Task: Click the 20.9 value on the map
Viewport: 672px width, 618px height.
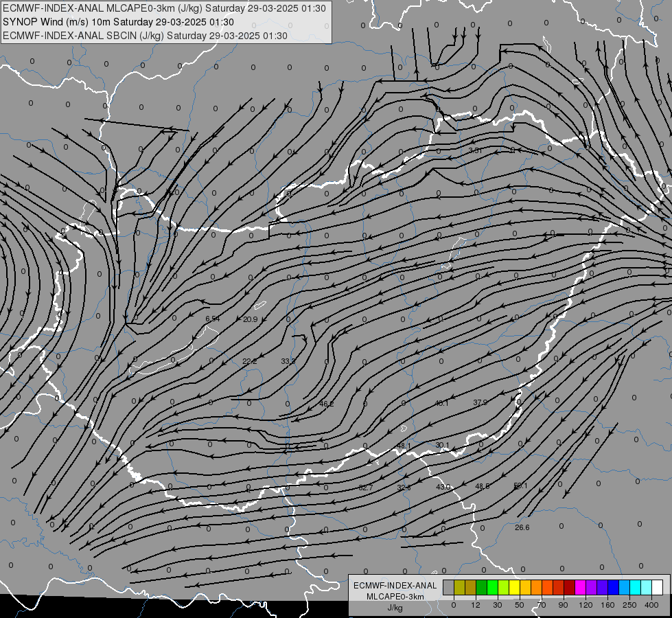Action: point(251,319)
